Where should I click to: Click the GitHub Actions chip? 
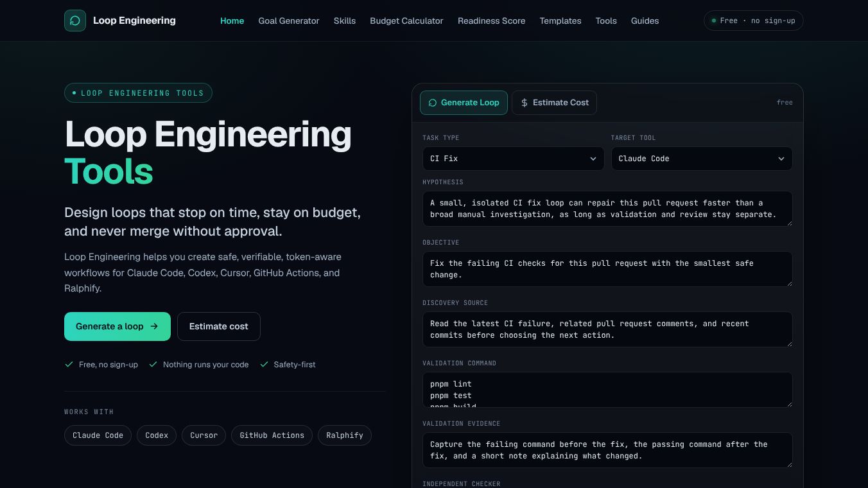tap(272, 435)
